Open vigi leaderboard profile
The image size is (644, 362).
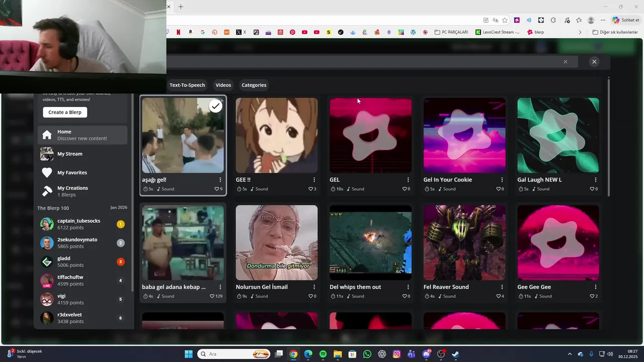[x=83, y=299]
